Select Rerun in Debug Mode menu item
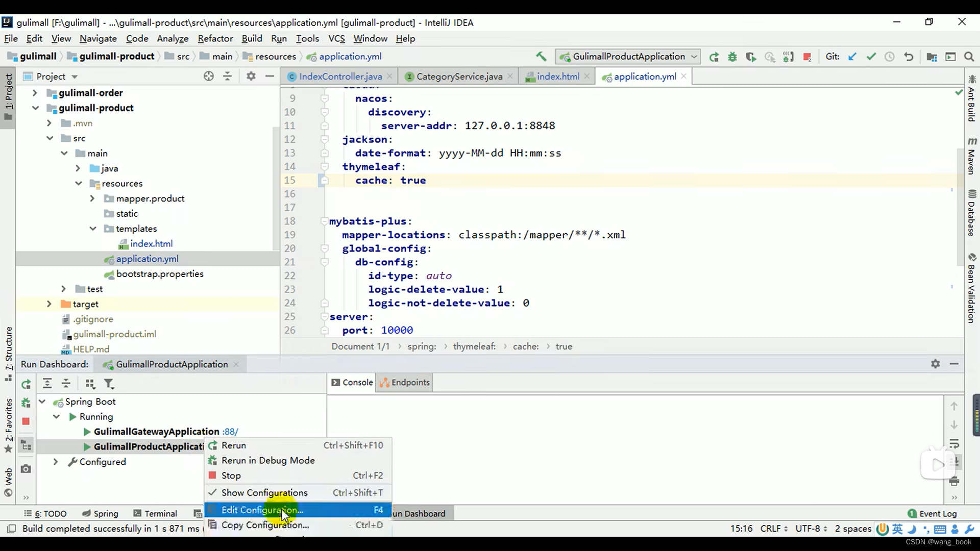 [298, 460]
